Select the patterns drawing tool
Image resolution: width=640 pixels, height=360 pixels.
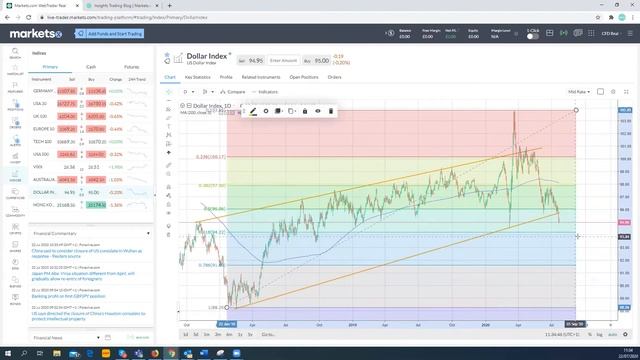click(169, 135)
